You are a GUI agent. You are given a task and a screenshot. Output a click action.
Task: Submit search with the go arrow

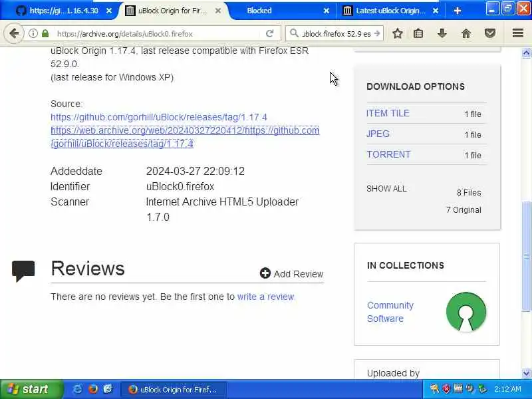(x=377, y=34)
